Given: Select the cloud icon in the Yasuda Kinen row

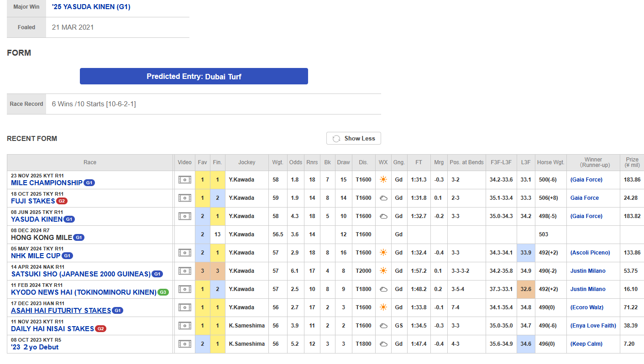Looking at the screenshot, I should coord(383,216).
